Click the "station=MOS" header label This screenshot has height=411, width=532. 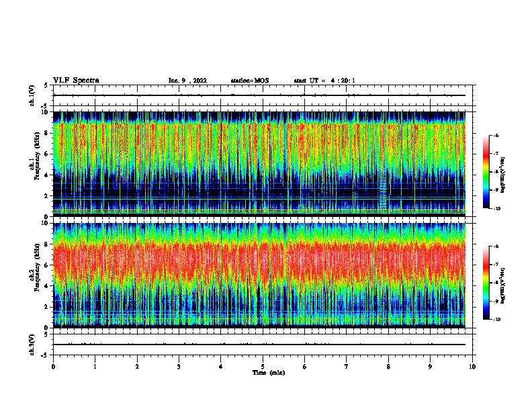coord(250,81)
